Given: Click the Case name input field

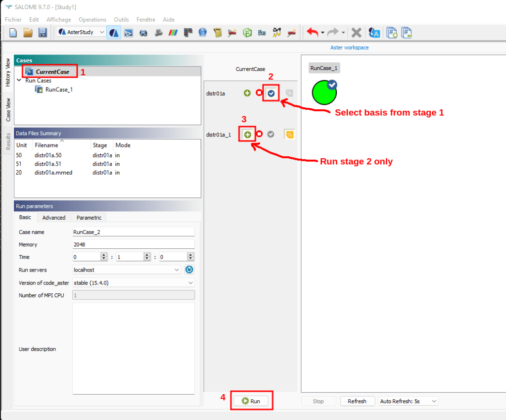Looking at the screenshot, I should pyautogui.click(x=134, y=232).
